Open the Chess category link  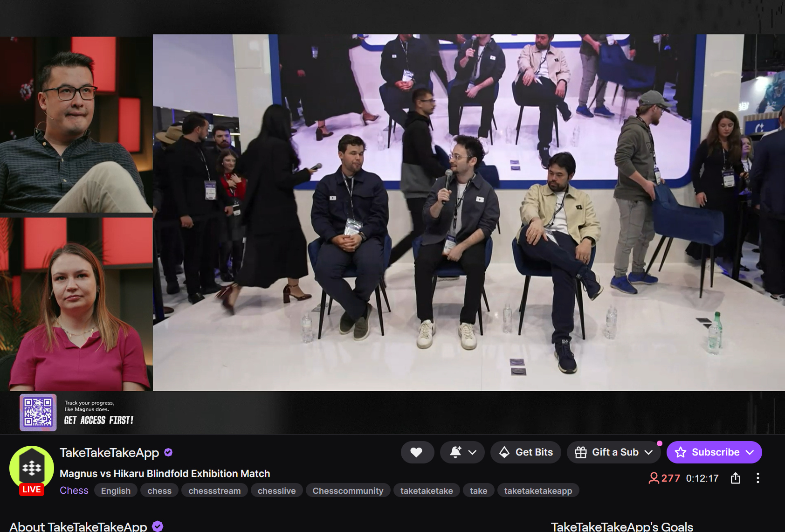click(74, 491)
